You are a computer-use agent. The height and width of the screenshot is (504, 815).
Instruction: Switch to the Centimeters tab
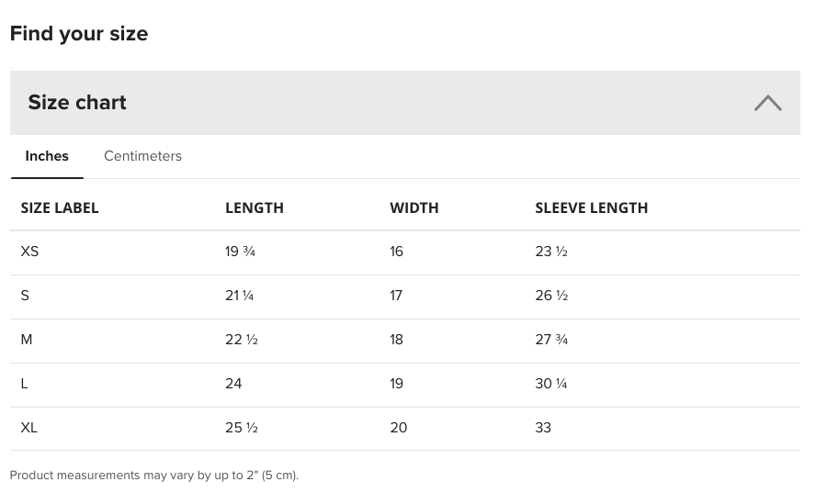(143, 156)
